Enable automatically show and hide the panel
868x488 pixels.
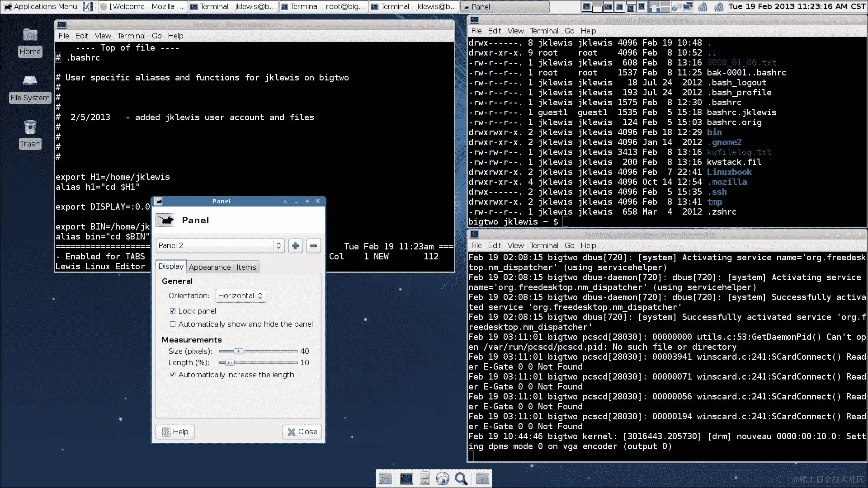click(173, 324)
